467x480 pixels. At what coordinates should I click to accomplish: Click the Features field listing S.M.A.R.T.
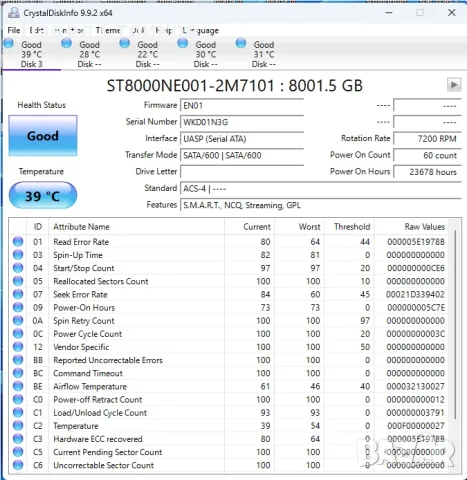click(321, 205)
